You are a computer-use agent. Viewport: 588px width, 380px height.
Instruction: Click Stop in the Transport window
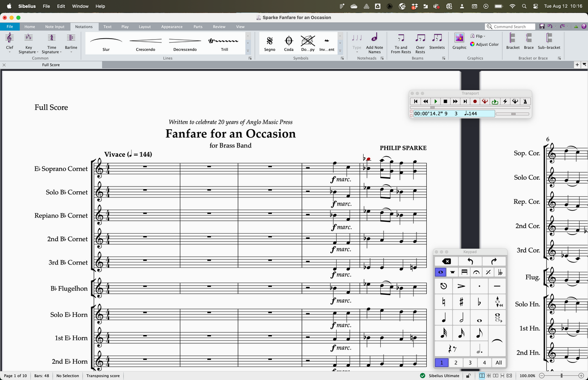[x=445, y=101]
